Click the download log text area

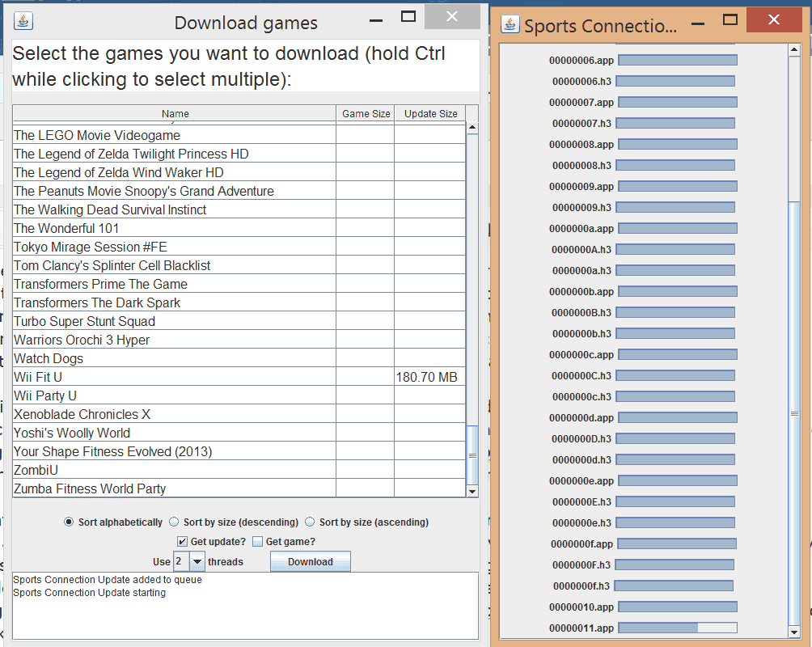pos(245,606)
